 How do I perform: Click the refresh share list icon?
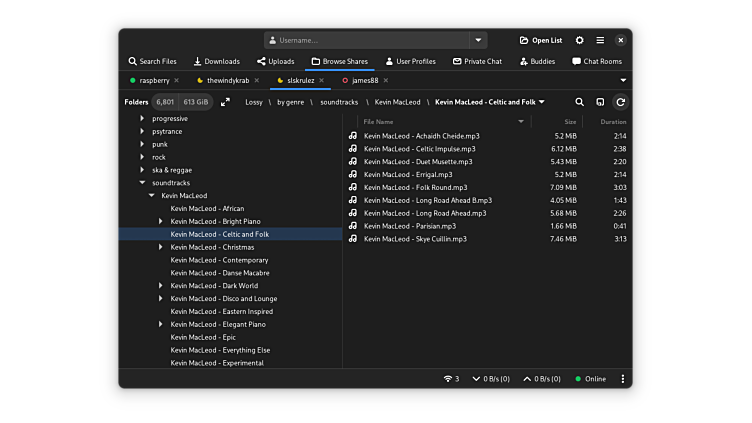point(620,102)
